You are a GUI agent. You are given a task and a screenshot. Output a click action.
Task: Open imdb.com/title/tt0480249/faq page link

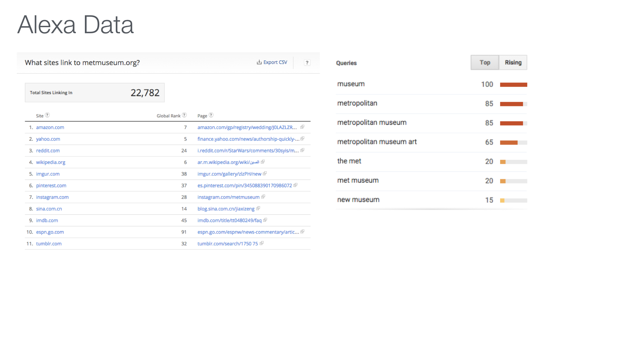(x=229, y=221)
